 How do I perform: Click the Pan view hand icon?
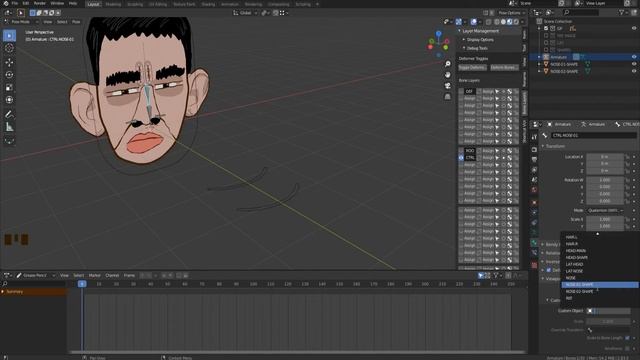[448, 75]
